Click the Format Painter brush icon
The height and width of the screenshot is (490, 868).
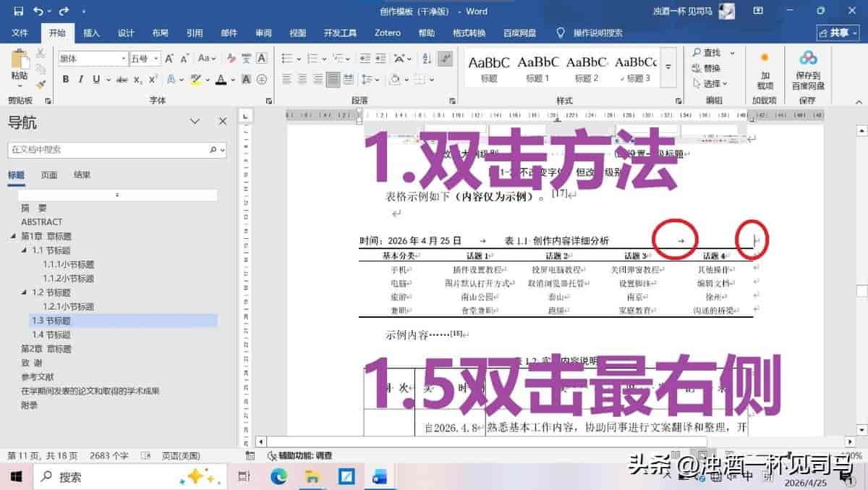click(x=41, y=84)
